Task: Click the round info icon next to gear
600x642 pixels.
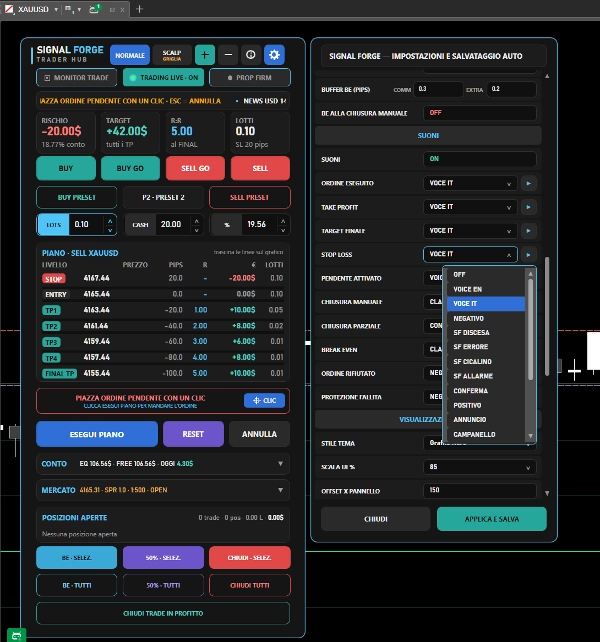Action: click(251, 54)
